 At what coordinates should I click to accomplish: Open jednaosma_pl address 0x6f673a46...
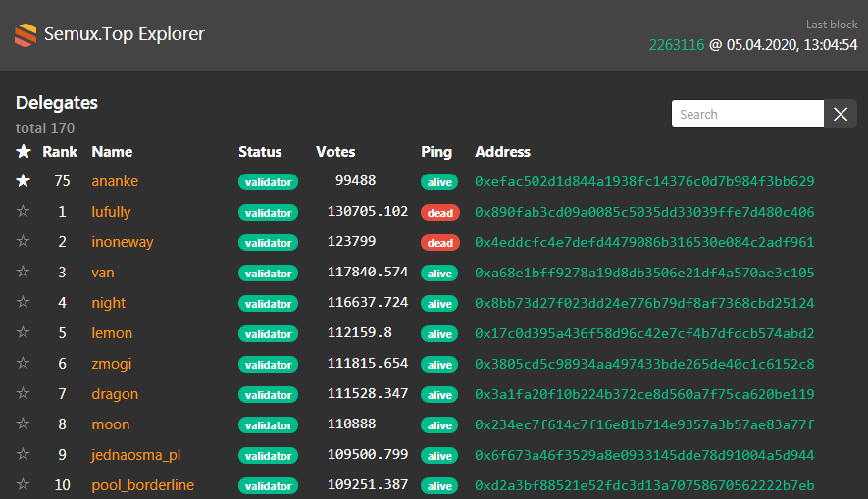click(644, 455)
